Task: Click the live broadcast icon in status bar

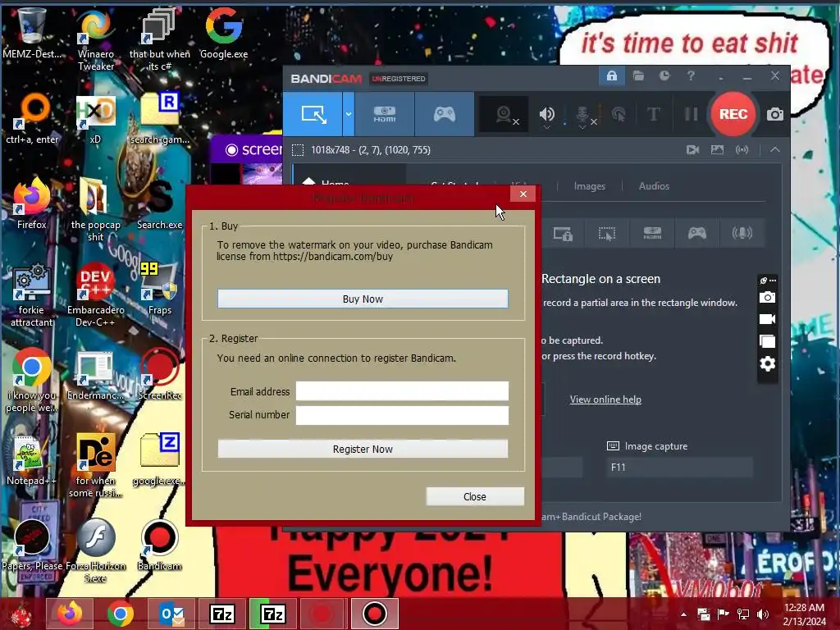Action: (x=742, y=150)
